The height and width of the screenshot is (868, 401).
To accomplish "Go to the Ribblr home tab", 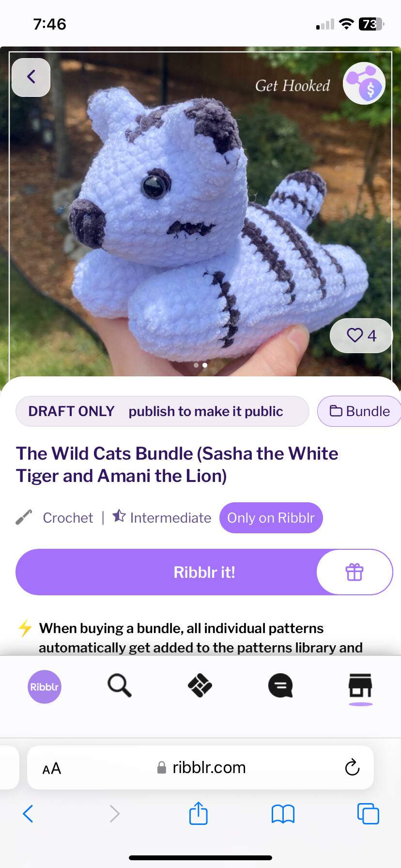I will coord(45,686).
